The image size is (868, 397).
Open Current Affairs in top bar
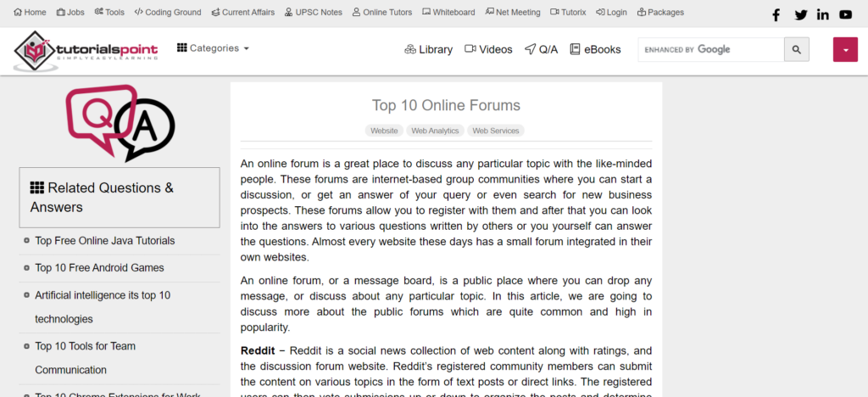243,12
